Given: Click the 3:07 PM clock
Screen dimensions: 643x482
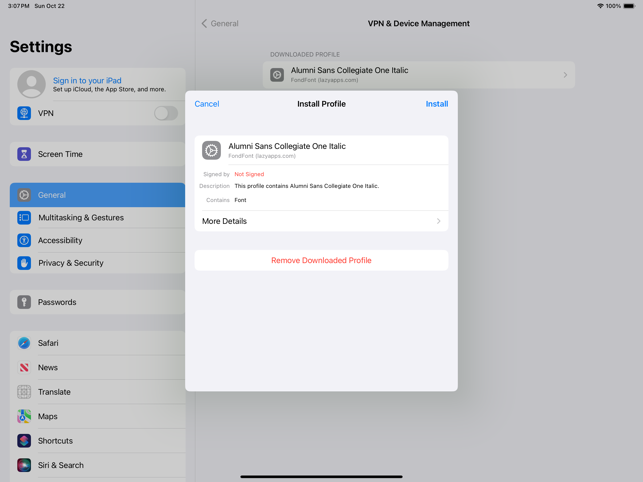Looking at the screenshot, I should coord(18,6).
